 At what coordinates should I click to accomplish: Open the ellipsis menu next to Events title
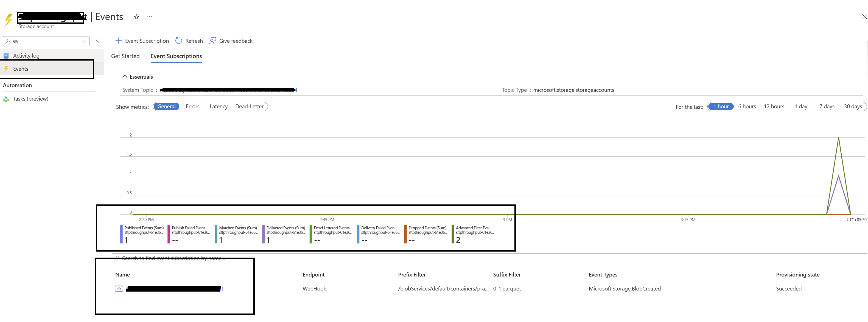149,16
